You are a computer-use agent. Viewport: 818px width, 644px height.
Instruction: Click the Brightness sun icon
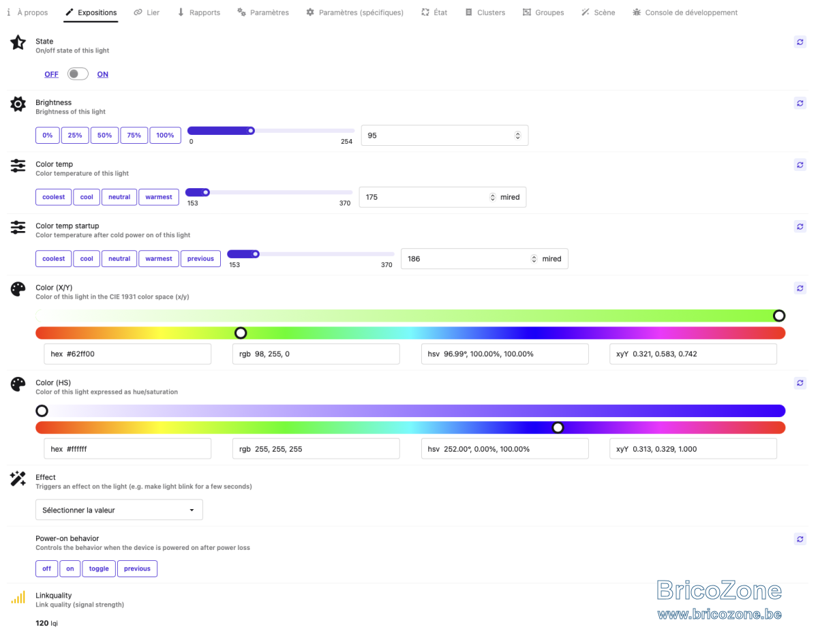(18, 104)
